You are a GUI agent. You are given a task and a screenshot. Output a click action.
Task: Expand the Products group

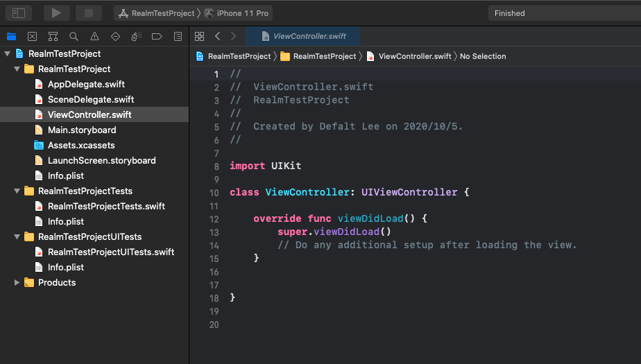click(x=17, y=282)
